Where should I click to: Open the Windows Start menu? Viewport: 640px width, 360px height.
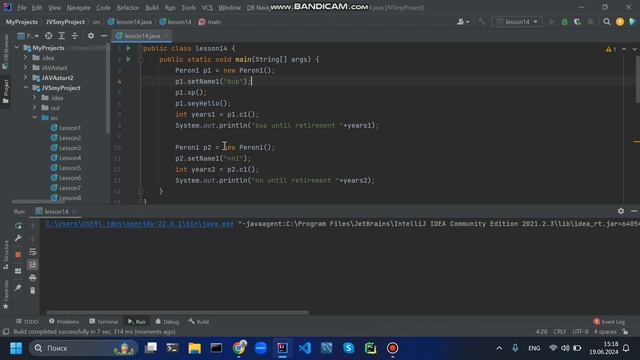(x=16, y=348)
